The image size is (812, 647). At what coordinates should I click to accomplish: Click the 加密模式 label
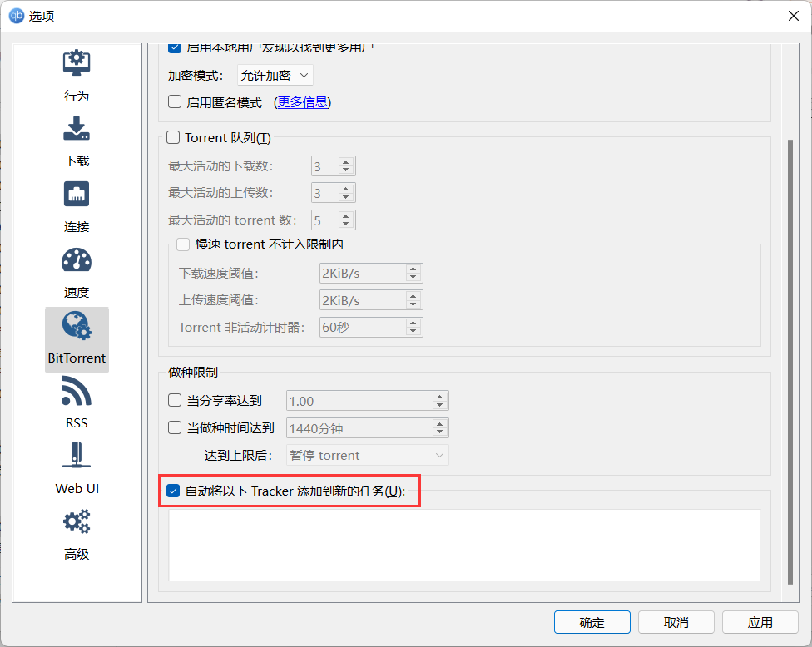click(x=196, y=76)
